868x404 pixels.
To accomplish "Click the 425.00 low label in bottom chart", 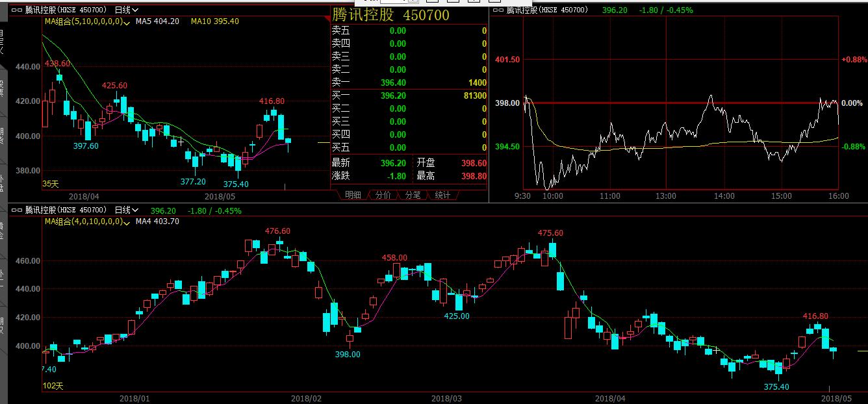I will 456,316.
